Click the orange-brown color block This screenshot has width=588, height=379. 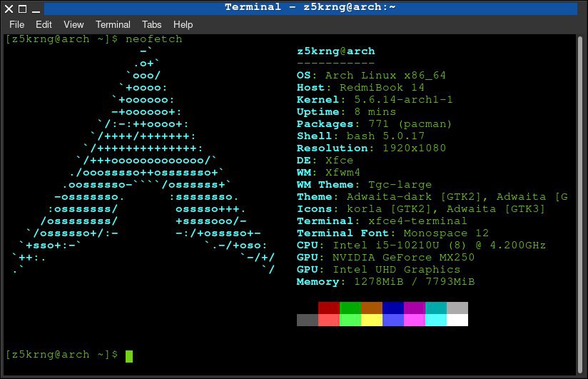pyautogui.click(x=372, y=308)
